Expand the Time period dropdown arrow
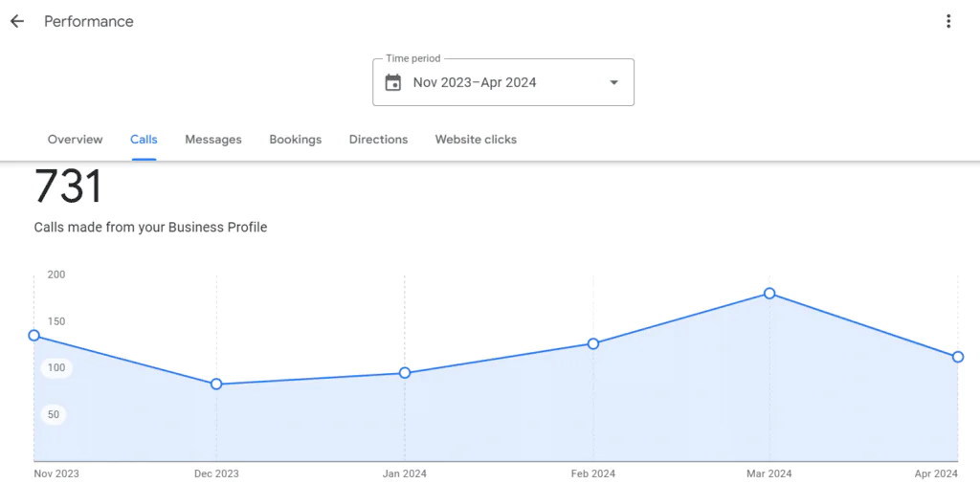The width and height of the screenshot is (980, 484). 614,82
